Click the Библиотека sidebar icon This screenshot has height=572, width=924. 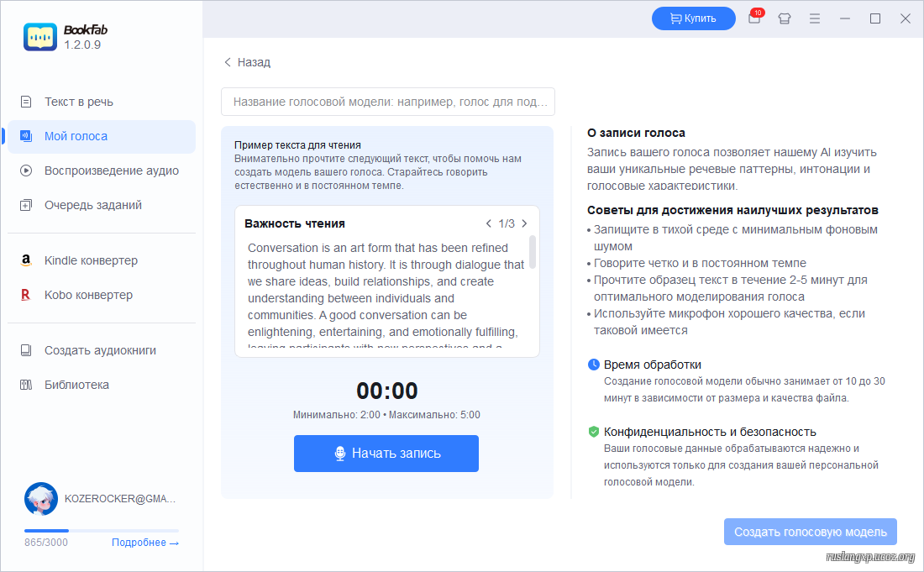point(26,385)
